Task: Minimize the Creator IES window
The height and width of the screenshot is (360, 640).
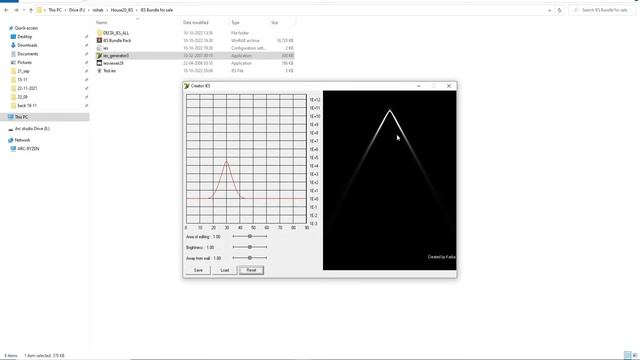Action: coord(418,86)
